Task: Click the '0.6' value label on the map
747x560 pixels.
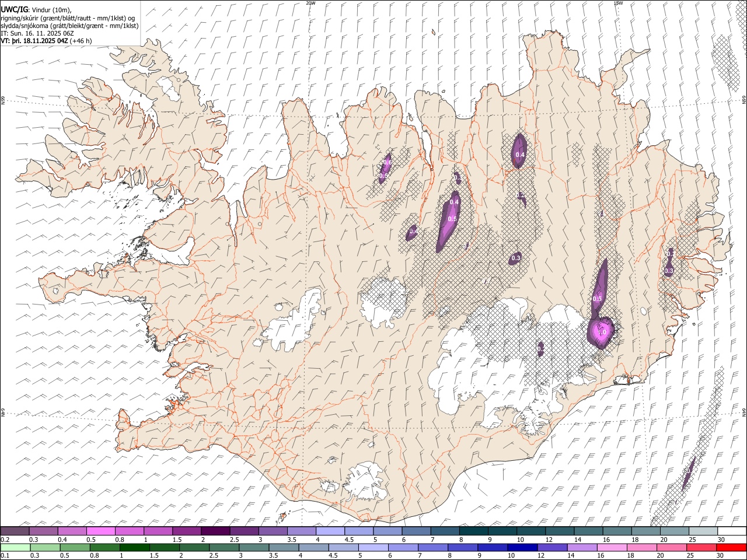Action: tap(388, 162)
